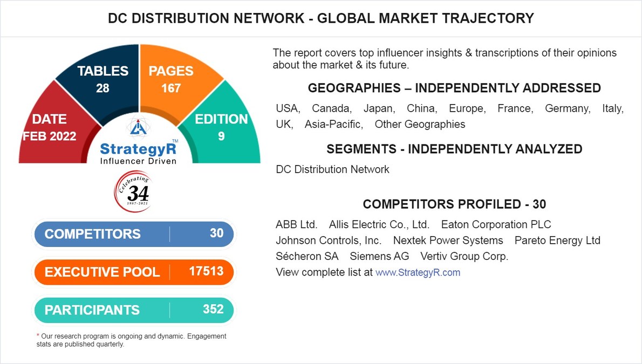The image size is (642, 364).
Task: Click the influencer insights description paragraph
Action: coord(444,59)
